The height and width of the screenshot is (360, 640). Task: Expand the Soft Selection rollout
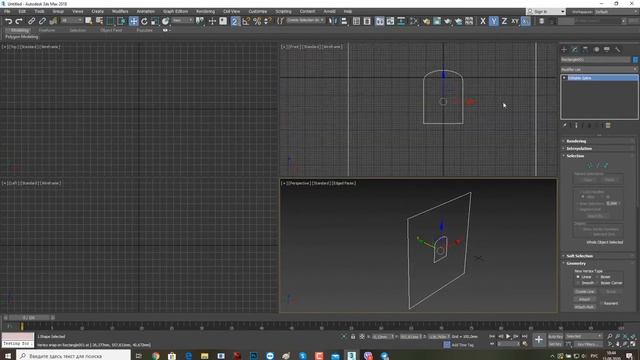click(598, 256)
